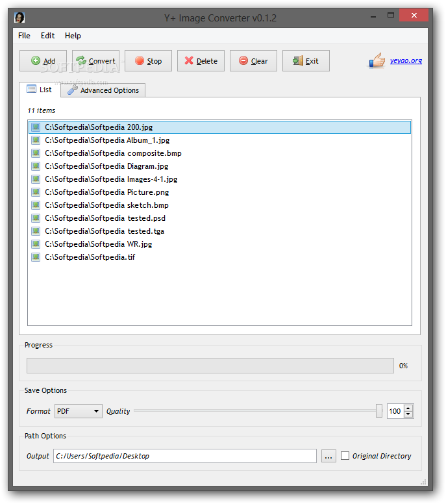Select C:\Softpedia\Softpedia Picture.png in the list

220,192
